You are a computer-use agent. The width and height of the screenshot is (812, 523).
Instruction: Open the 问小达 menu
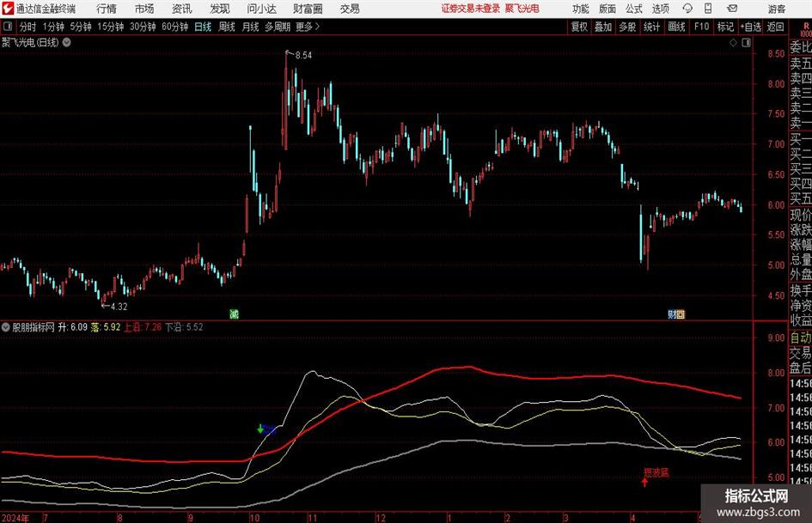point(261,9)
